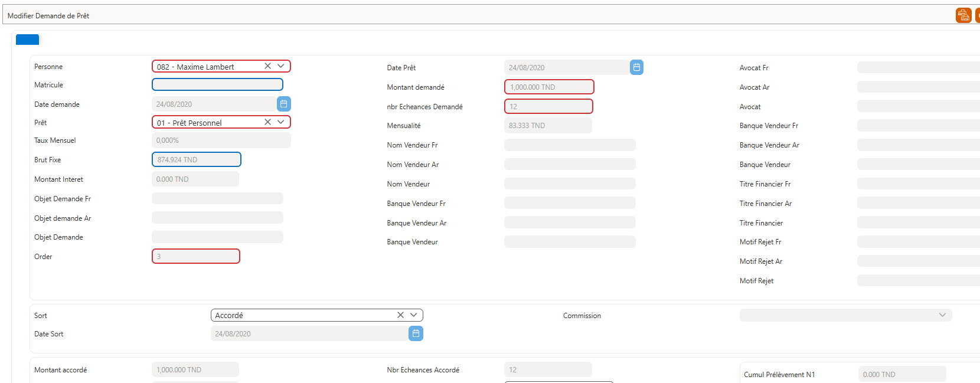Open the Date Sort calendar picker
This screenshot has width=980, height=383.
[416, 333]
